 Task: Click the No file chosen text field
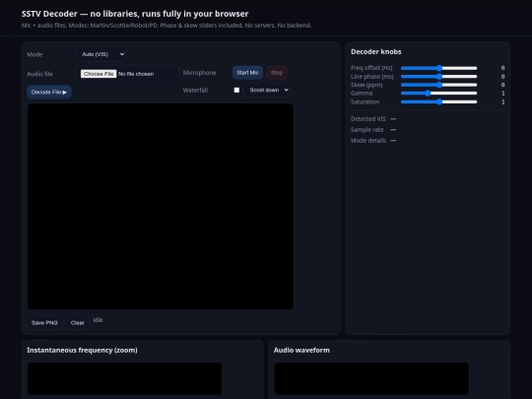136,74
